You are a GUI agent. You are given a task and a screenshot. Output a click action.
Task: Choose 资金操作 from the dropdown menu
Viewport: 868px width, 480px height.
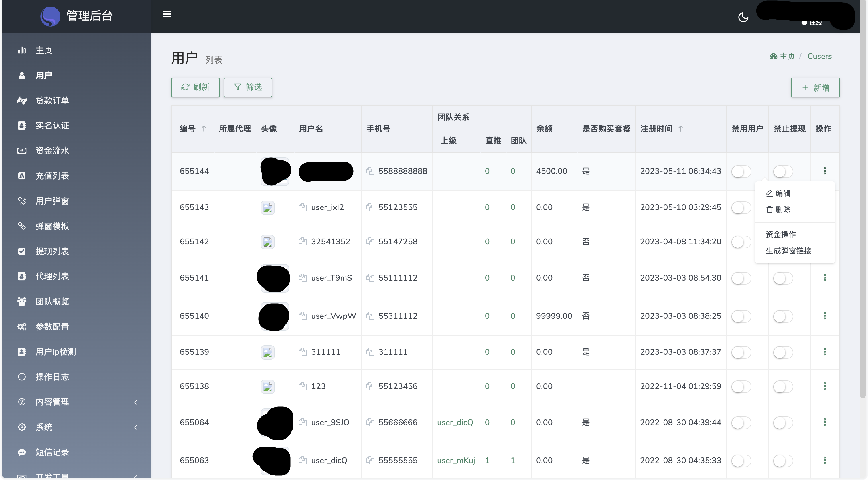[x=780, y=234]
